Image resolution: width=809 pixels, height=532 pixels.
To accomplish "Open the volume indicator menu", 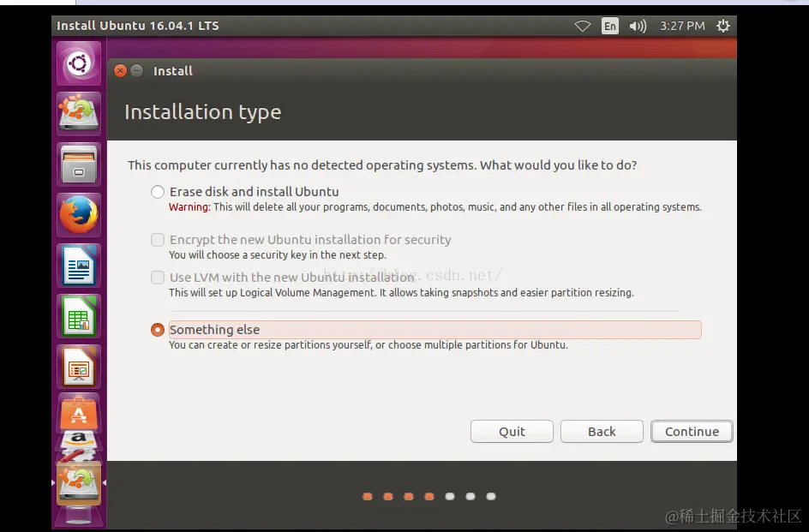I will click(x=637, y=26).
